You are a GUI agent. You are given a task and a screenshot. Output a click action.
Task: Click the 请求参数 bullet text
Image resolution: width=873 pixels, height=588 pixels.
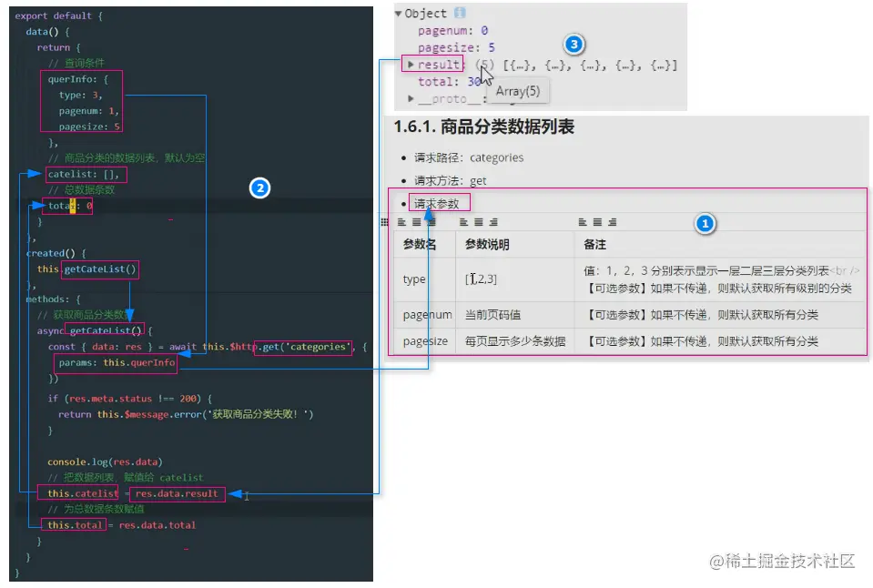[x=437, y=203]
